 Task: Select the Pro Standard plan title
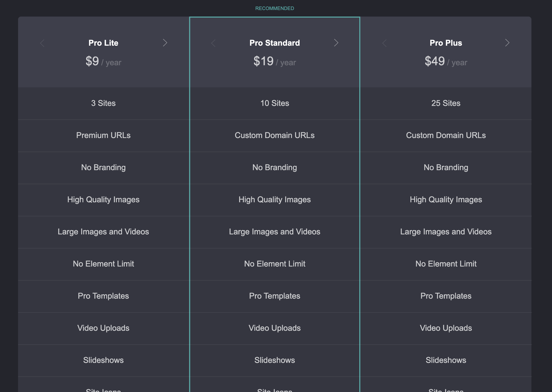[274, 43]
